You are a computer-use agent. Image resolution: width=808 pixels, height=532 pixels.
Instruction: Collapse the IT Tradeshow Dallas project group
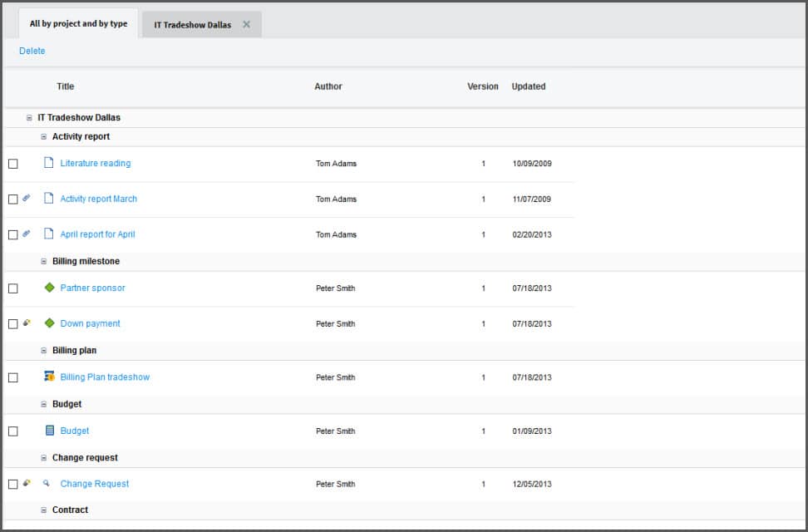tap(29, 118)
